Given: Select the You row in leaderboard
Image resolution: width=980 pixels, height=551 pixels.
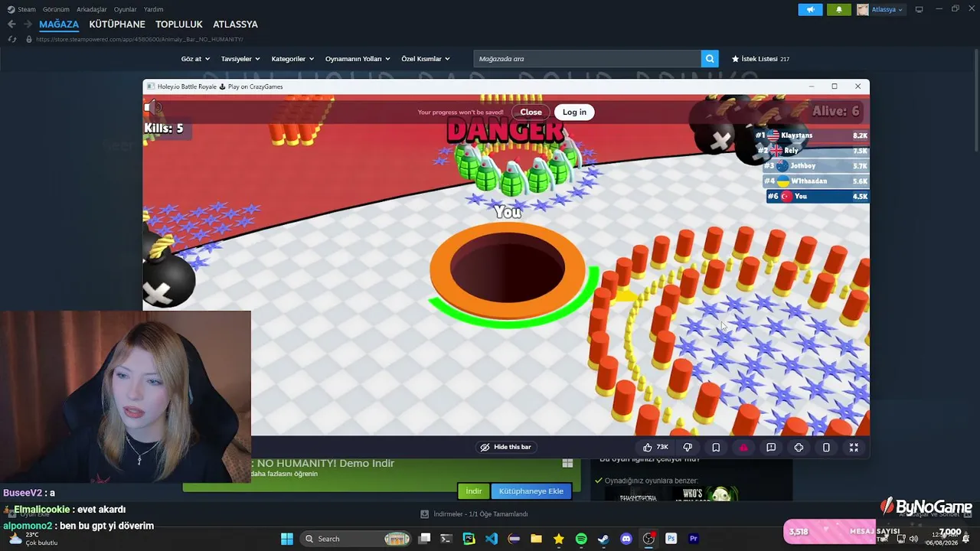Looking at the screenshot, I should click(818, 197).
